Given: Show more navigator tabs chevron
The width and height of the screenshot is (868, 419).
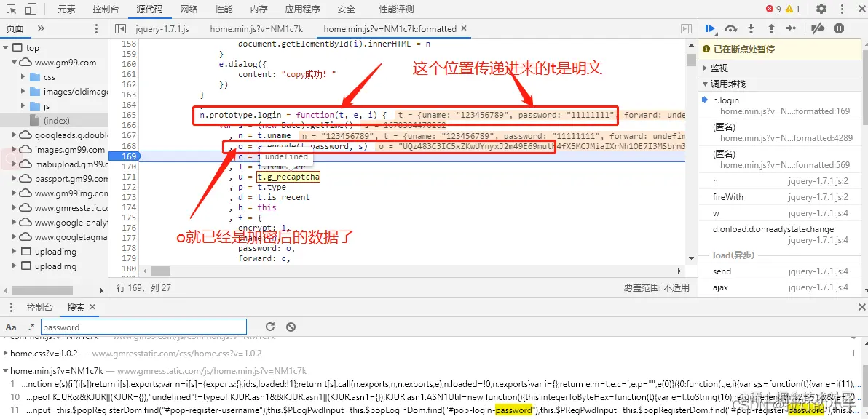Looking at the screenshot, I should (x=41, y=29).
